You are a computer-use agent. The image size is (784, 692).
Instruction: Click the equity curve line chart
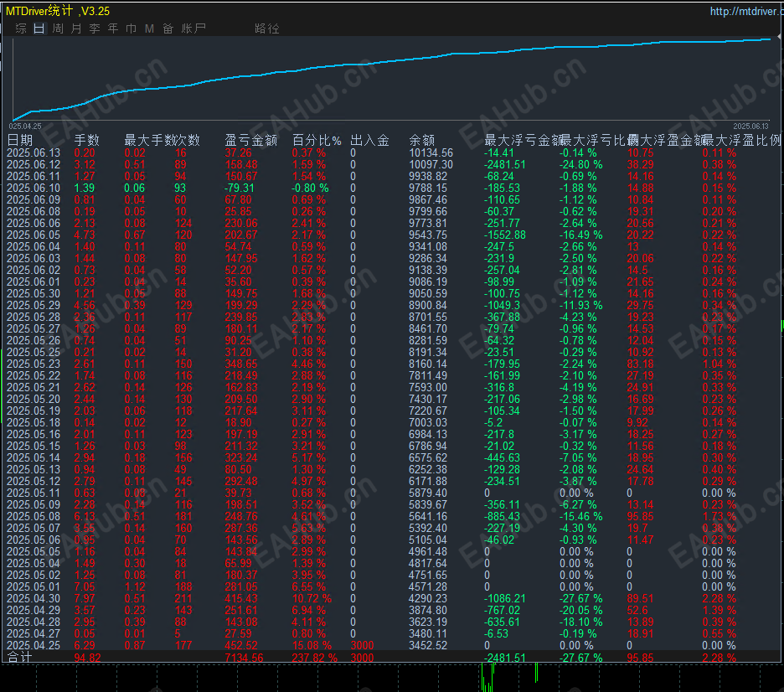392,79
